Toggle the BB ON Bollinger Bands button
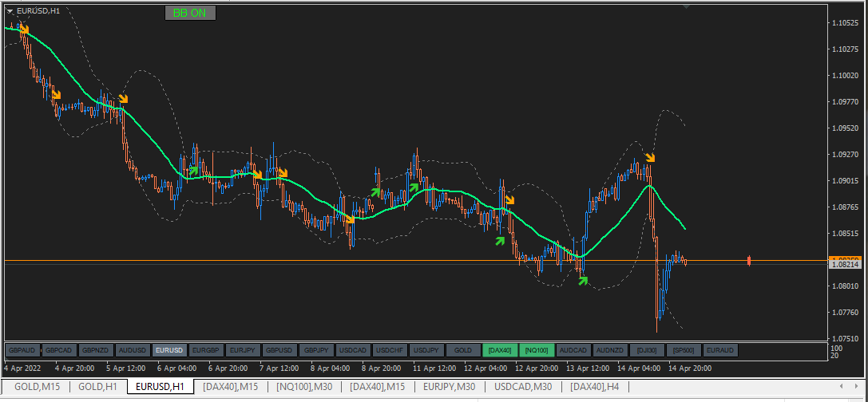Viewport: 868px width, 402px height. [190, 13]
